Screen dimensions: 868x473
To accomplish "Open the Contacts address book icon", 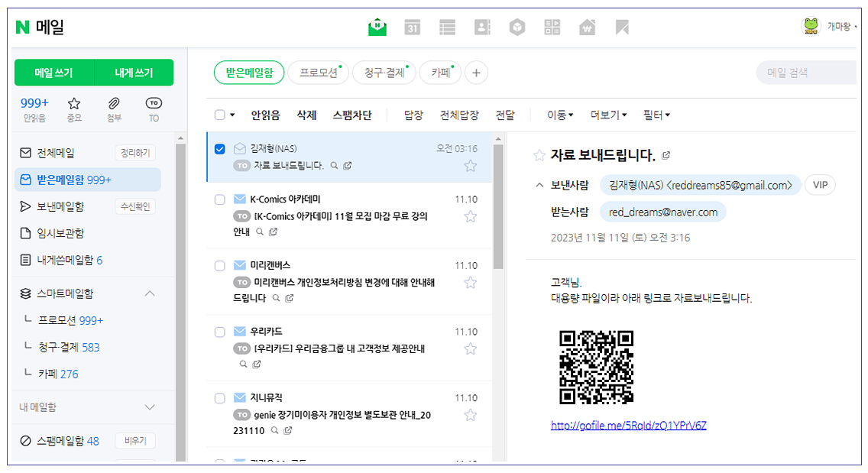I will (x=482, y=28).
